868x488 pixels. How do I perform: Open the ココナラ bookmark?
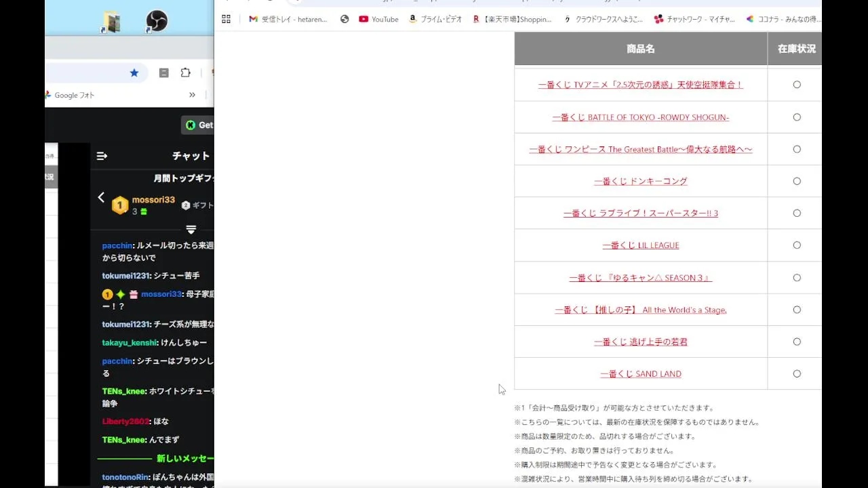click(783, 19)
